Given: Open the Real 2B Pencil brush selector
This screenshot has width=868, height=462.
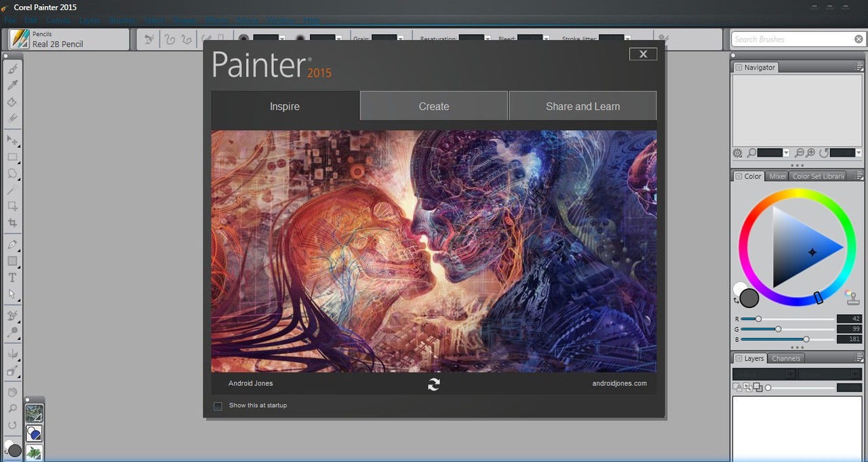Looking at the screenshot, I should click(x=68, y=39).
